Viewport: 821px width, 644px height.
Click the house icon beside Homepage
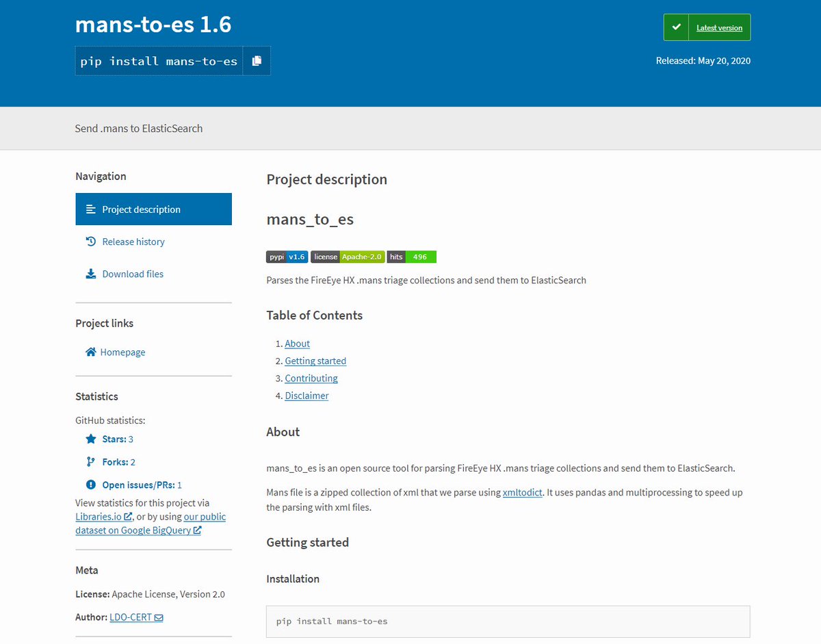(x=90, y=352)
